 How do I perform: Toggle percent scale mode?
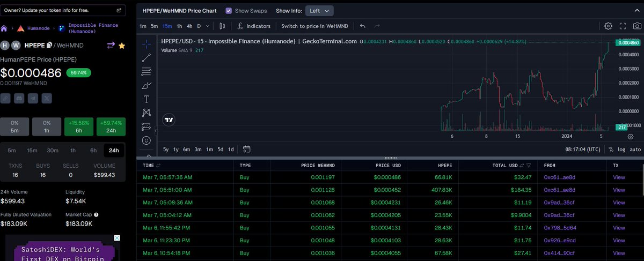point(611,149)
